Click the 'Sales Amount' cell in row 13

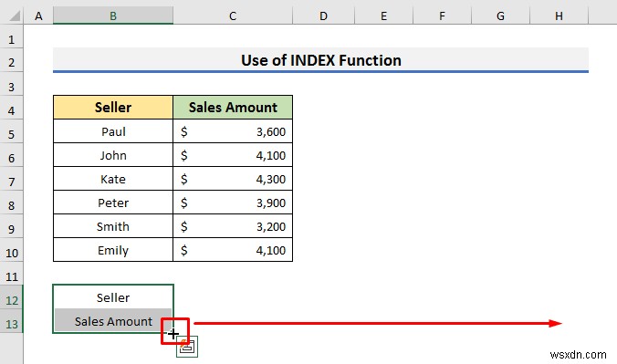(x=113, y=321)
